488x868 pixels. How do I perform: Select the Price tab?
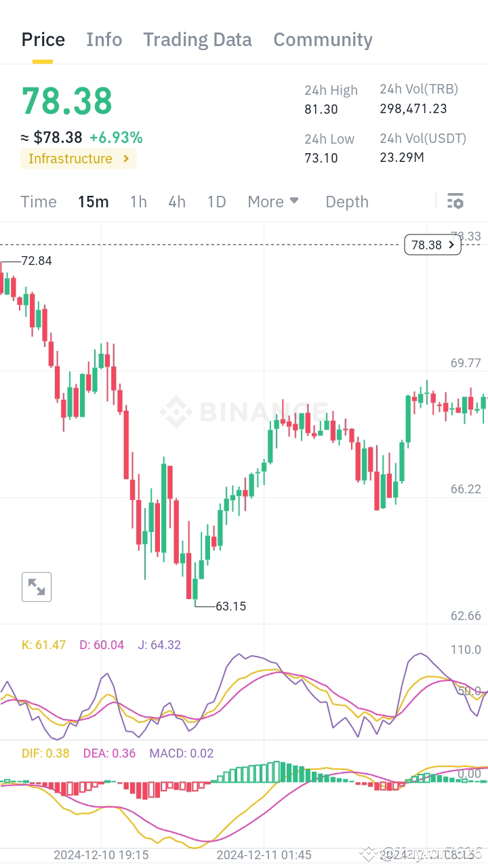coord(43,39)
